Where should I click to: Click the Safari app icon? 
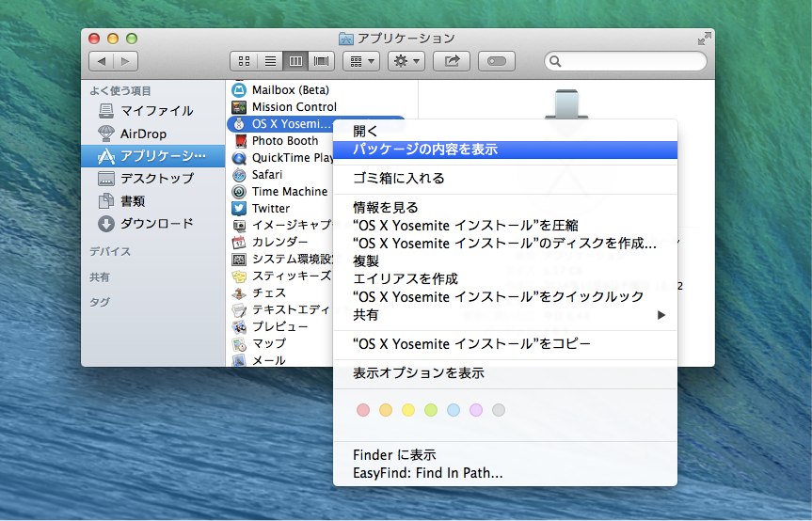tap(239, 175)
